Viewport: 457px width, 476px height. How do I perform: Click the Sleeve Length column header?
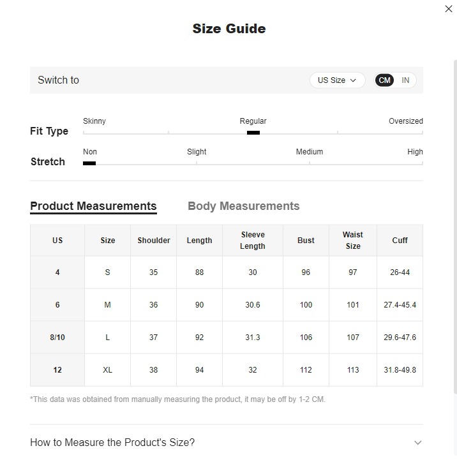tap(253, 241)
